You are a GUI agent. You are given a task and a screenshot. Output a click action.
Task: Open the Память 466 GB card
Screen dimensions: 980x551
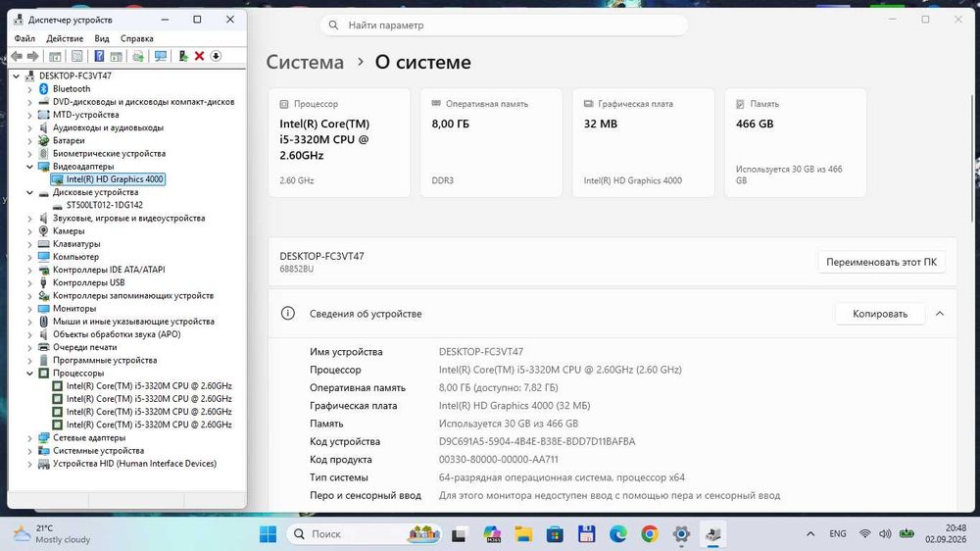[x=796, y=142]
